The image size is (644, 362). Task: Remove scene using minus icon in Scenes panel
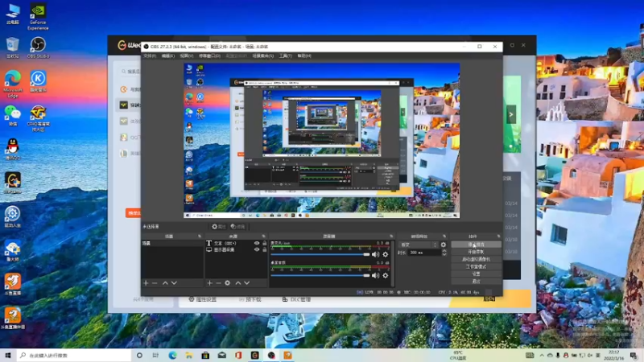click(x=155, y=283)
